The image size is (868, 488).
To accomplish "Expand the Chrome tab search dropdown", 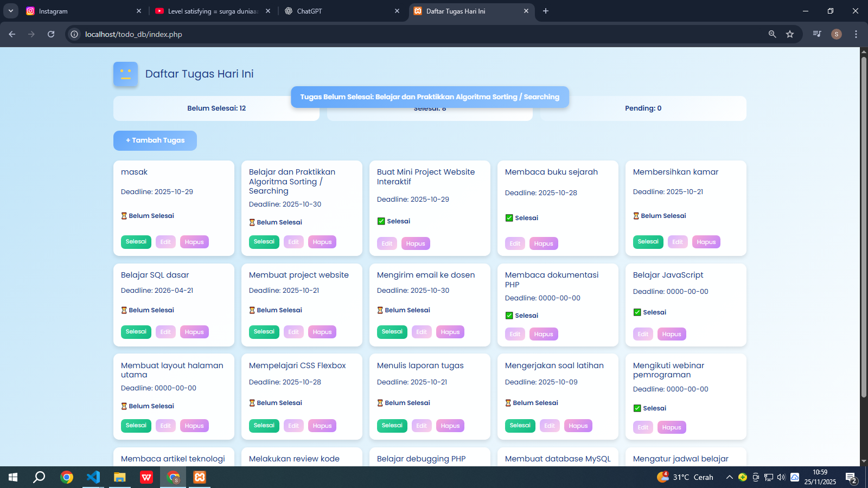I will [x=11, y=11].
